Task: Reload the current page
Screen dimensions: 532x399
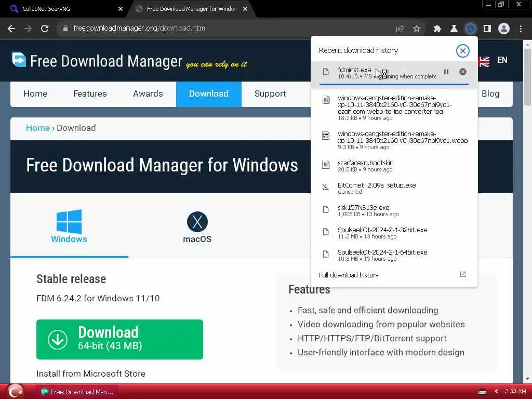Action: click(x=45, y=29)
